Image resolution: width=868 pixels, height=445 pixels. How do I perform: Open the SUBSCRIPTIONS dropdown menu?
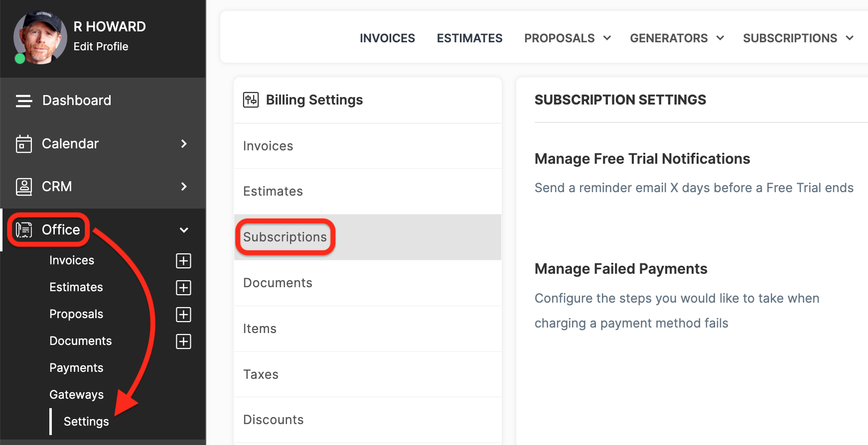point(798,38)
